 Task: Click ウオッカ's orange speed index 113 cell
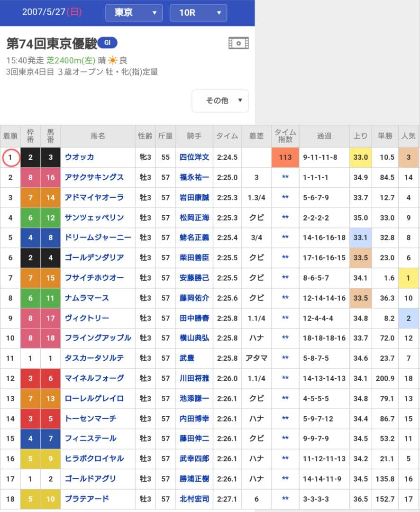tap(284, 157)
